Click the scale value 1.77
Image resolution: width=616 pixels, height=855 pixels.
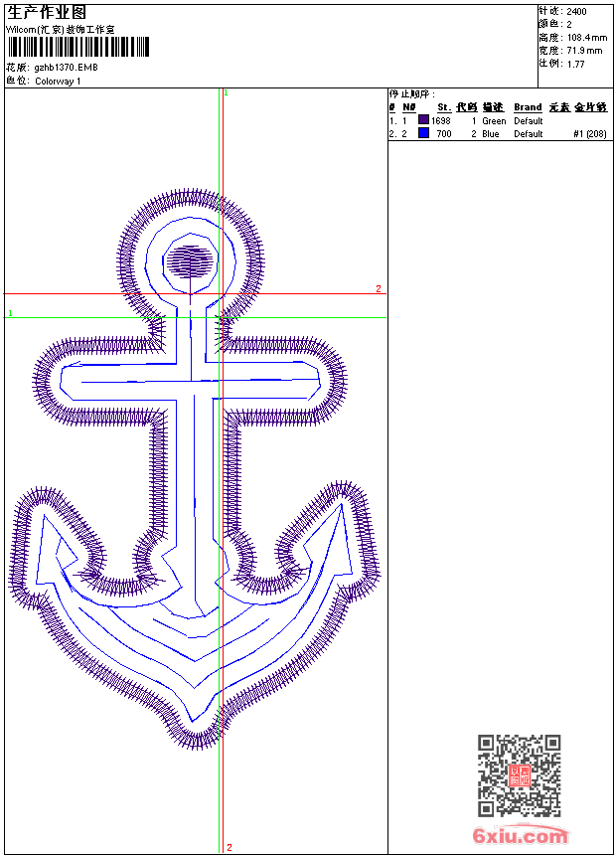(x=576, y=64)
